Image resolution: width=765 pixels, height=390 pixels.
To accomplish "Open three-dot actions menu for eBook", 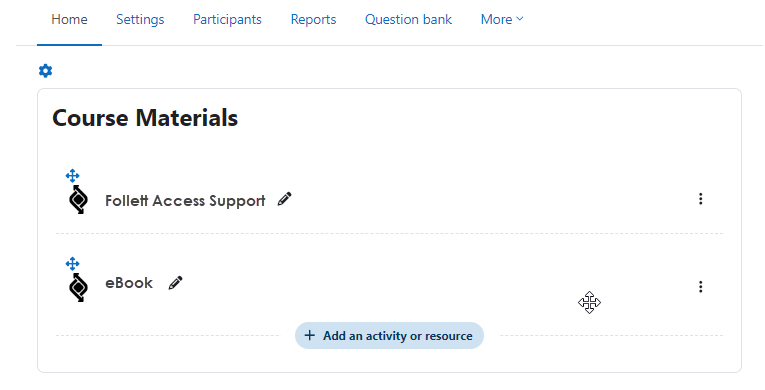I will 701,287.
